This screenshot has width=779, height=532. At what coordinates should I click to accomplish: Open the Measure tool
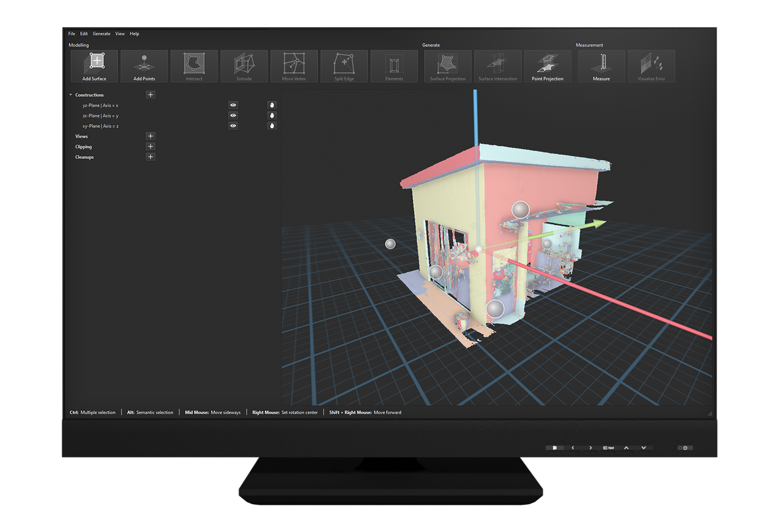tap(601, 66)
